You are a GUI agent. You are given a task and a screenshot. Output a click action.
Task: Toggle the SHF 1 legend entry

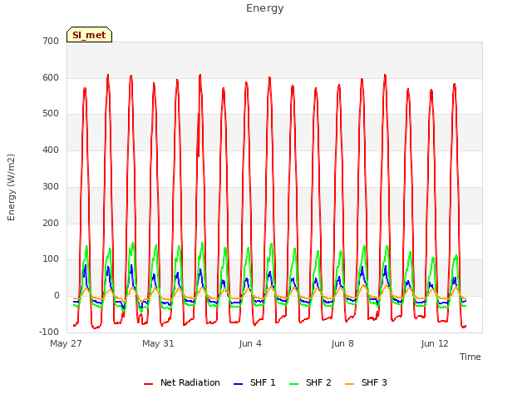(x=254, y=382)
